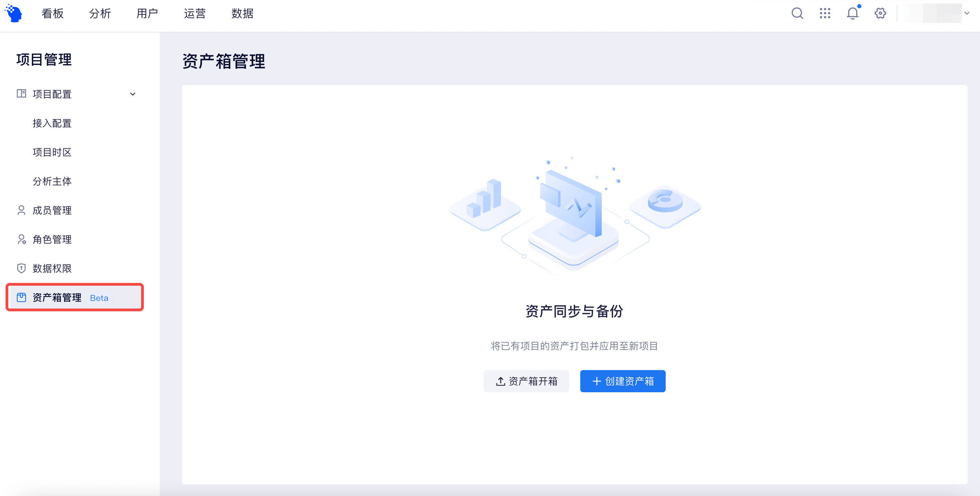Image resolution: width=980 pixels, height=496 pixels.
Task: Click the blue head logo icon
Action: [14, 13]
